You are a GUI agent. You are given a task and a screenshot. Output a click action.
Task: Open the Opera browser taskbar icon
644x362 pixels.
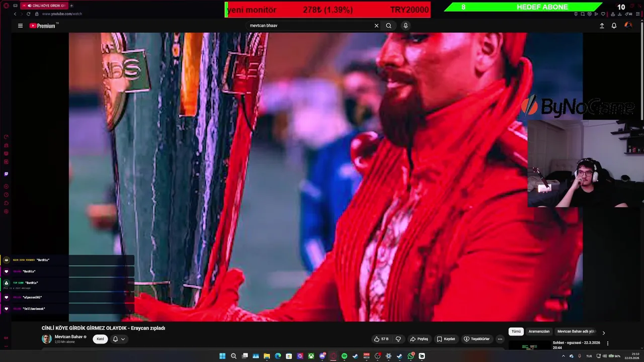click(333, 356)
